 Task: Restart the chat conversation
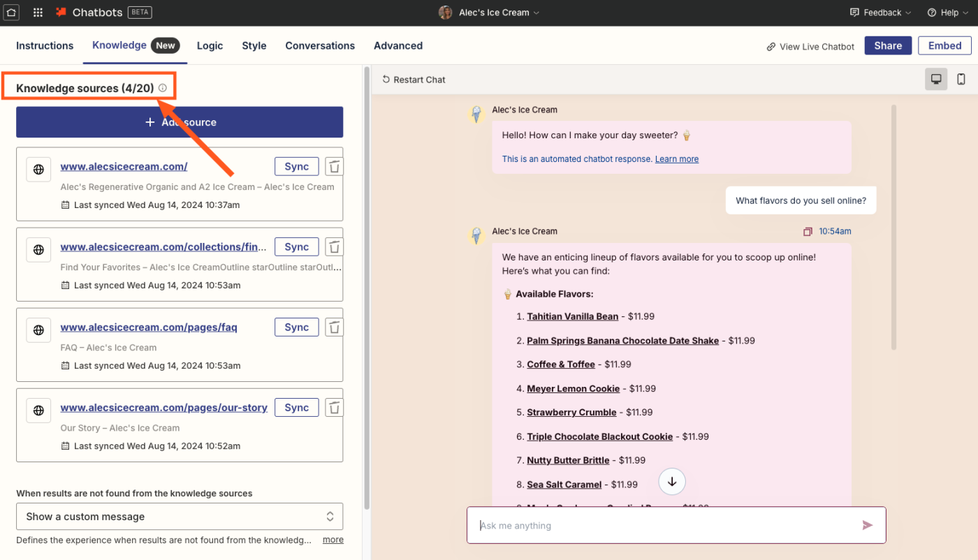[414, 80]
